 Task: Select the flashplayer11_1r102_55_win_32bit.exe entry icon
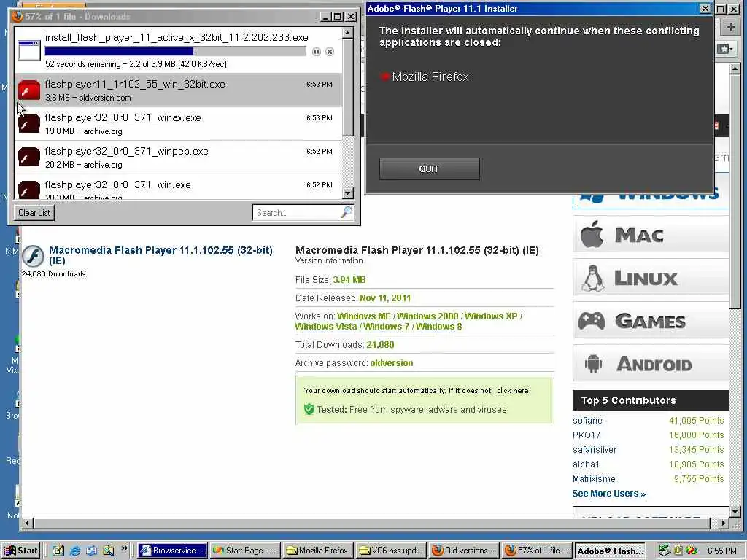(x=29, y=90)
